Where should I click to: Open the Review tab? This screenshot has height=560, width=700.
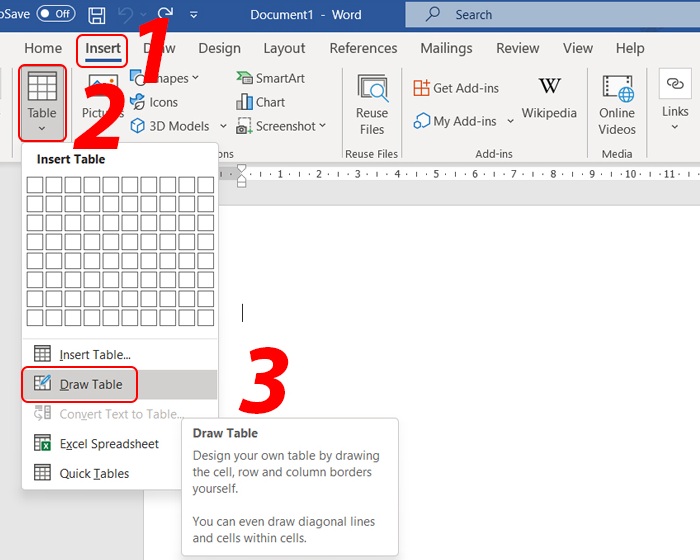(x=517, y=48)
